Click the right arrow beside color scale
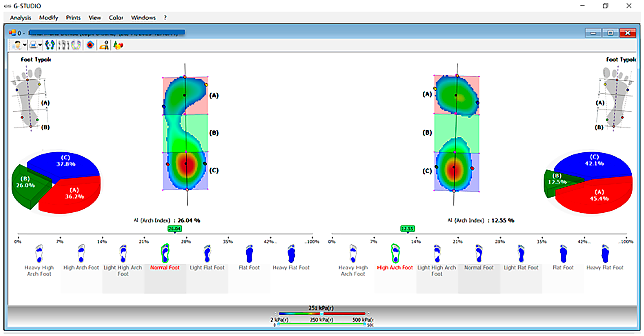The height and width of the screenshot is (336, 644). point(368,314)
